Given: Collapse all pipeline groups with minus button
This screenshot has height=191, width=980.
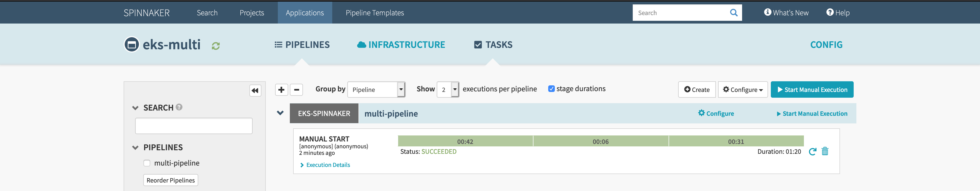Looking at the screenshot, I should click(x=296, y=90).
